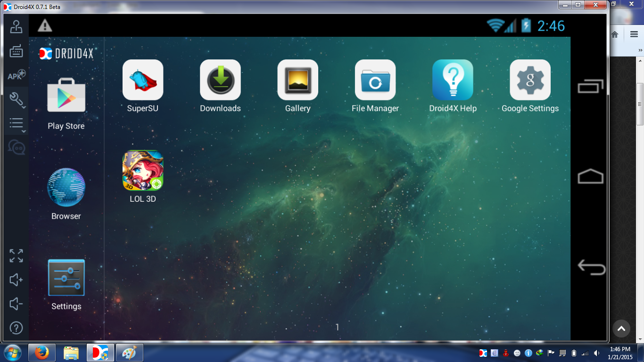Tap the Android recent apps button

coord(591,86)
